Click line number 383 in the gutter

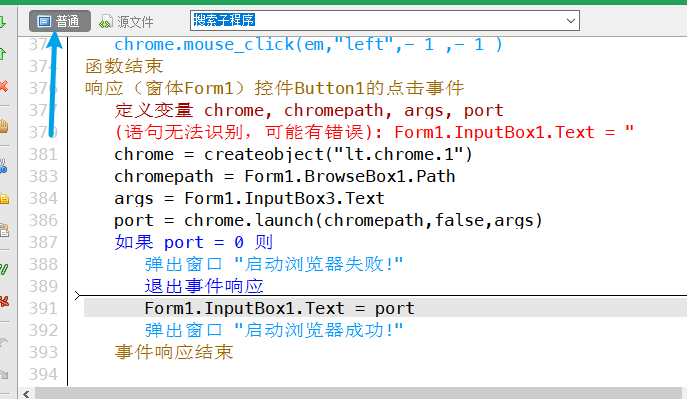43,176
